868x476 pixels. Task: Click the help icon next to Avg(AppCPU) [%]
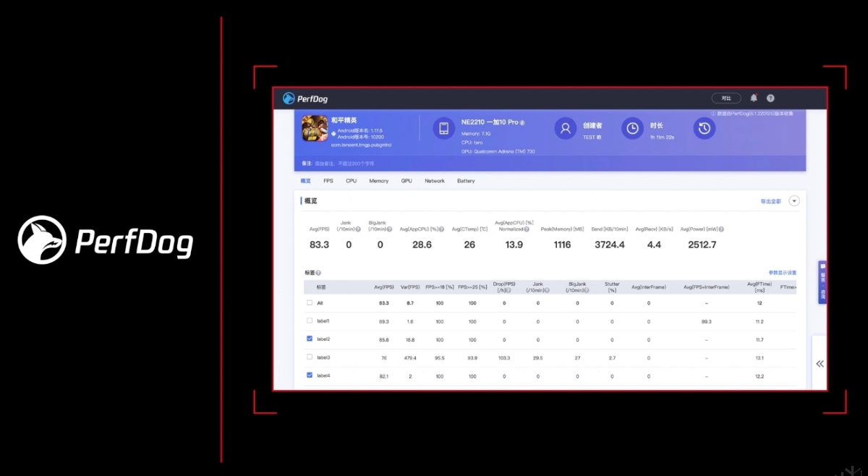(x=441, y=229)
